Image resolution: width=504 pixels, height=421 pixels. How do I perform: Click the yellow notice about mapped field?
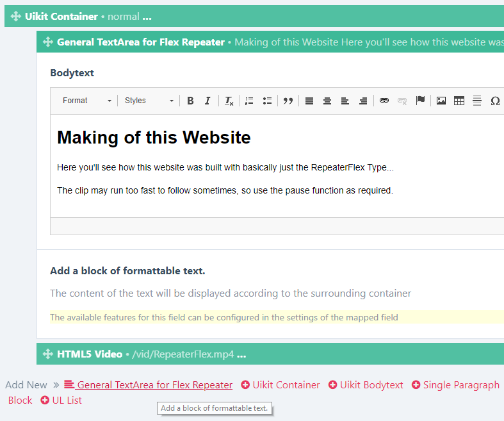pos(277,317)
